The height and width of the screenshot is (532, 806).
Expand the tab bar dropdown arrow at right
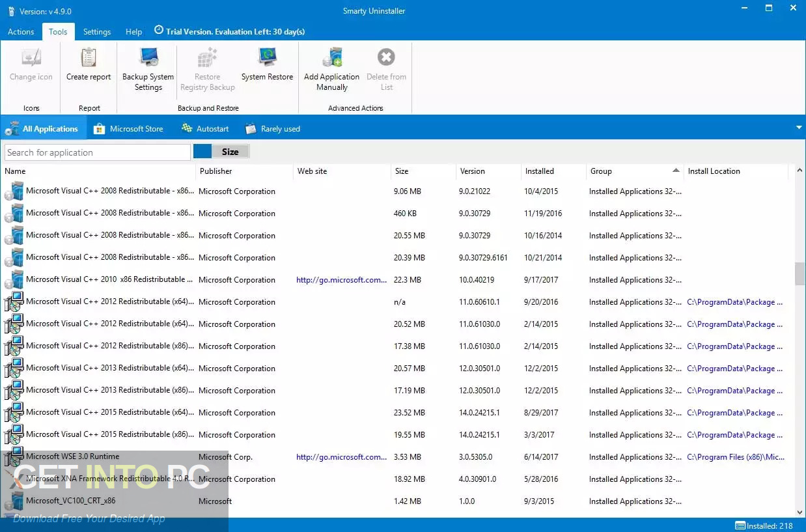pyautogui.click(x=799, y=128)
